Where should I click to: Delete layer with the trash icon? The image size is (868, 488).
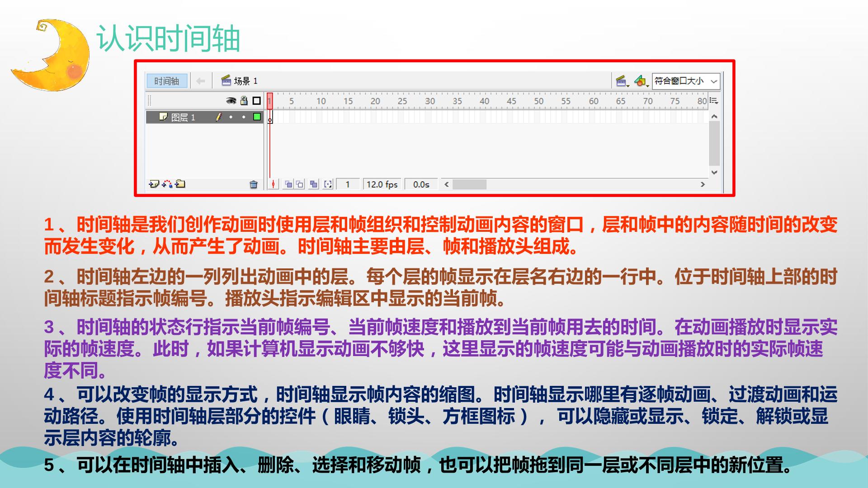pyautogui.click(x=254, y=184)
